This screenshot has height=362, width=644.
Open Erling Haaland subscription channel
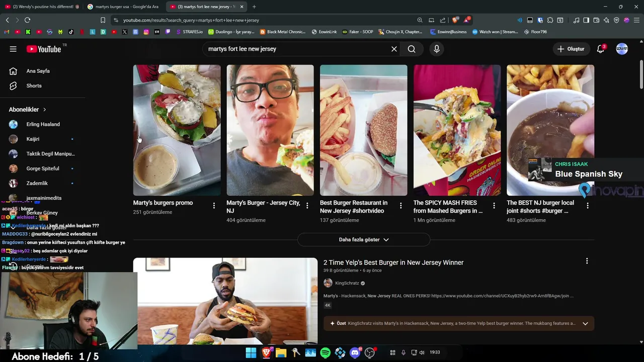tap(42, 124)
